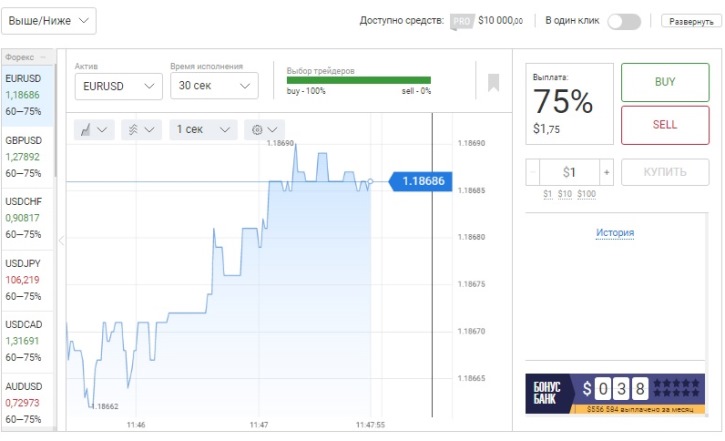
Task: Click the PRO account badge
Action: point(461,21)
